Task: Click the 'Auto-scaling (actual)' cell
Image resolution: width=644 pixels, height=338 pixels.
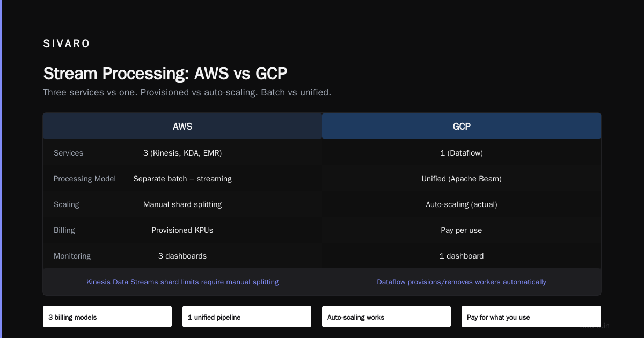Action: (462, 204)
